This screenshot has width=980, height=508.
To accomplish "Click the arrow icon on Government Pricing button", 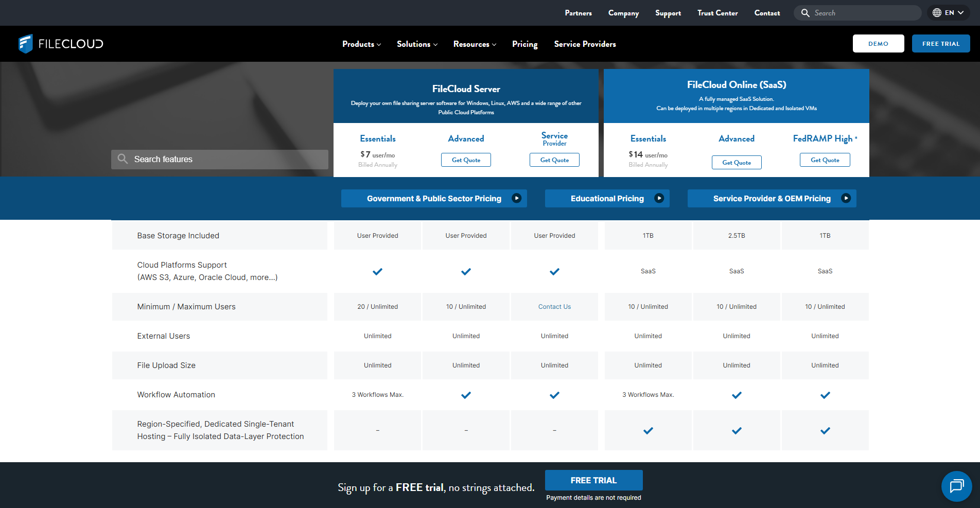I will (517, 198).
